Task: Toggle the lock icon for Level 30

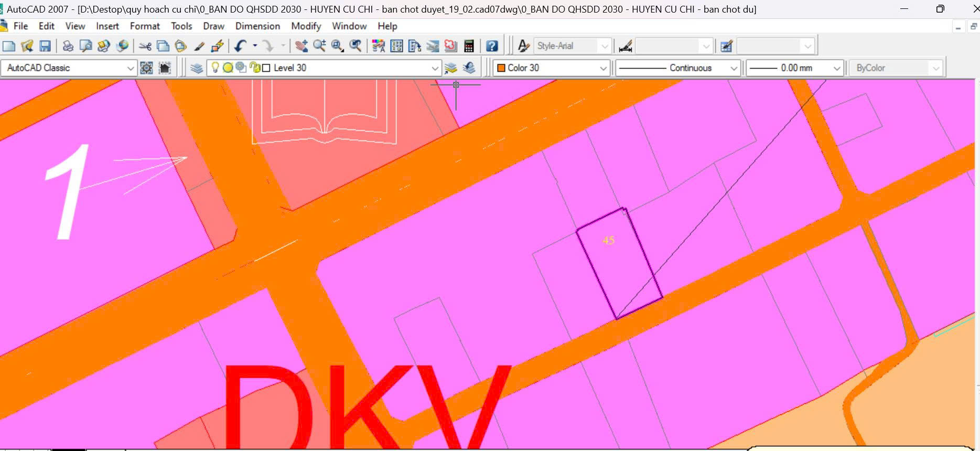Action: 255,67
